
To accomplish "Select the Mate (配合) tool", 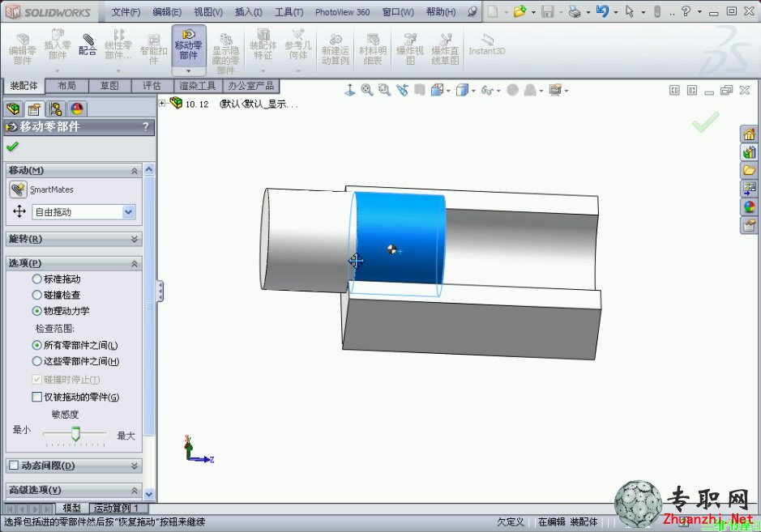I will (88, 45).
